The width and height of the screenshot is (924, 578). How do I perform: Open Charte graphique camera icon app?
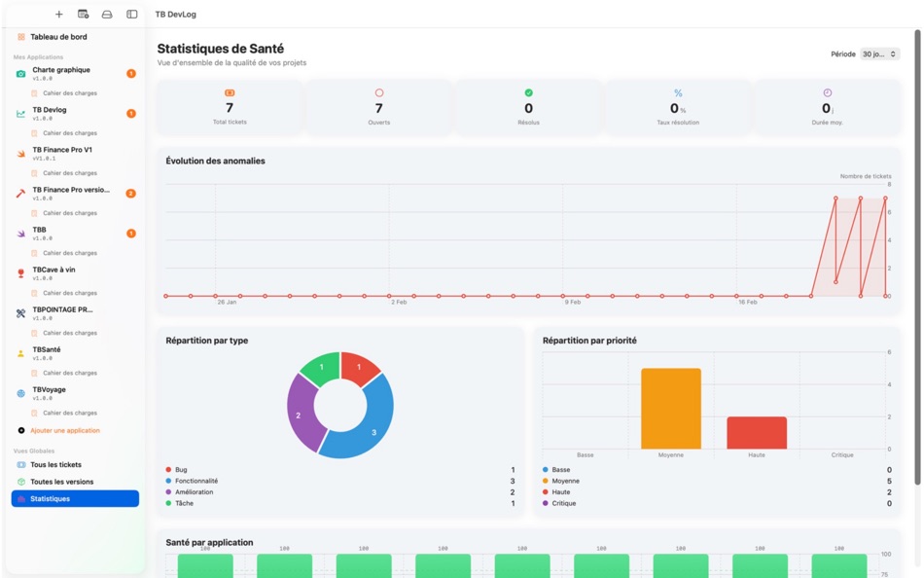[x=20, y=74]
